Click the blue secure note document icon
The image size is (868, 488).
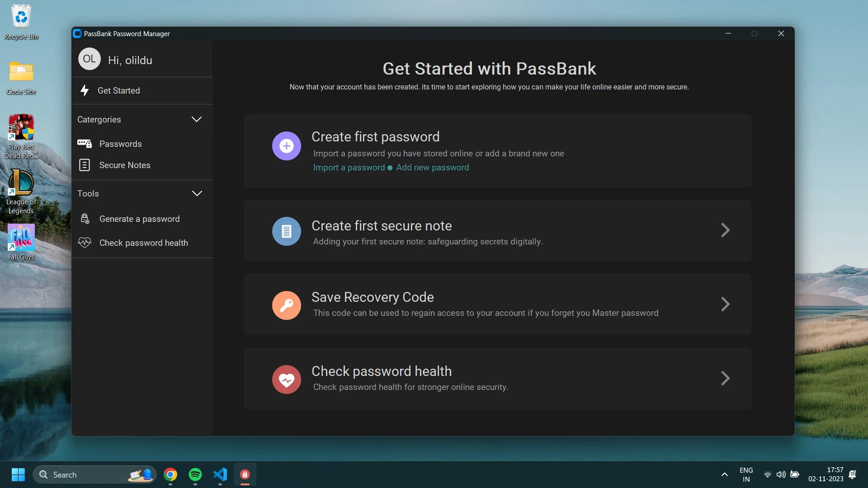pyautogui.click(x=286, y=231)
